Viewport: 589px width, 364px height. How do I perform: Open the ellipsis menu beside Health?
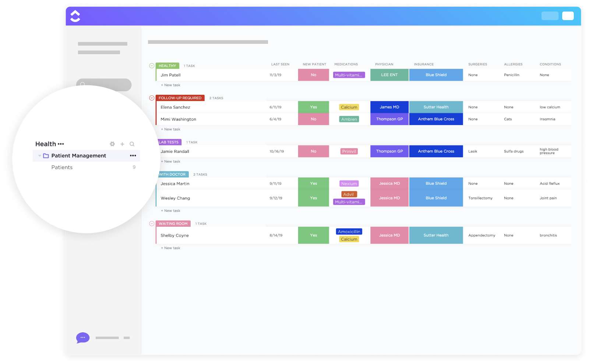(61, 144)
